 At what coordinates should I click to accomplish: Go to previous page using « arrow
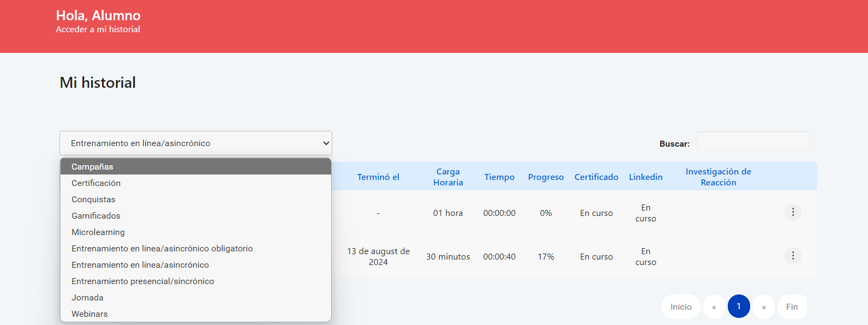point(714,307)
